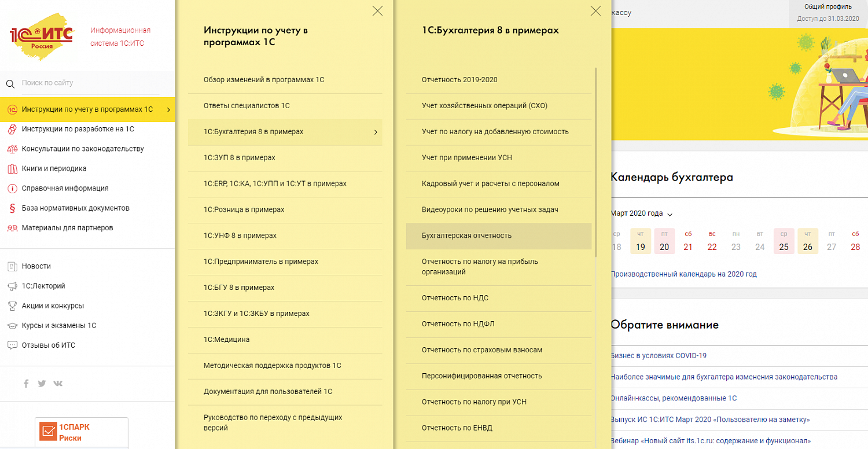This screenshot has height=449, width=868.
Task: Select calendar day 19 (чт)
Action: [640, 241]
